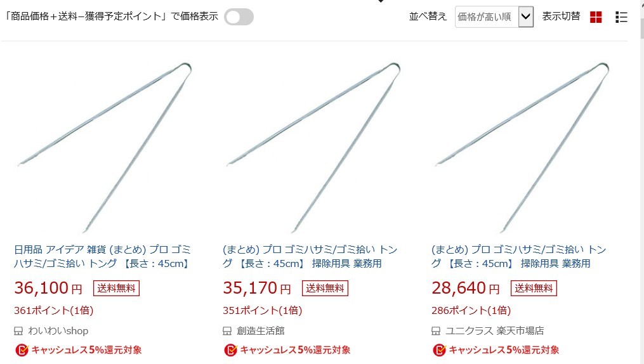
Task: Click 送料無料 badge next to 36,100円
Action: click(116, 289)
